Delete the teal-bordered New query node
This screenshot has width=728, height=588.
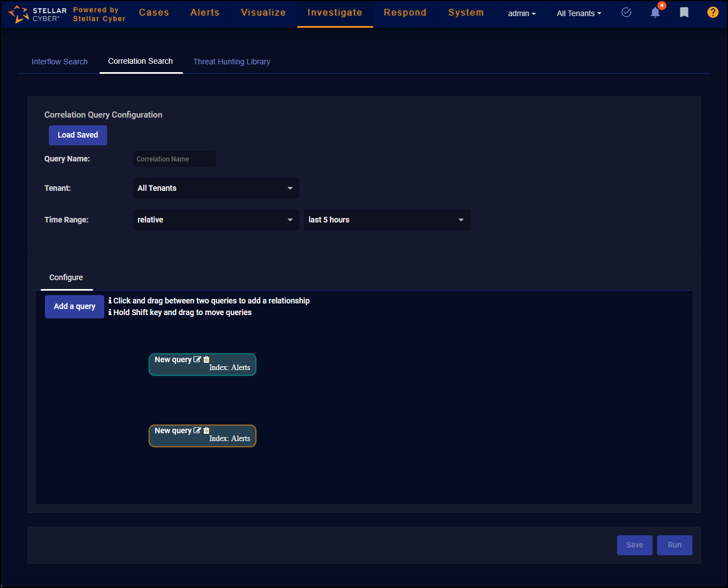[206, 359]
